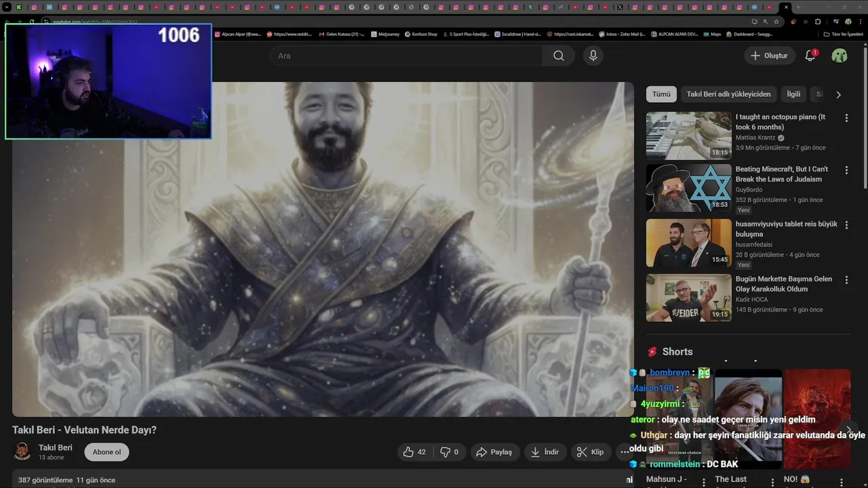This screenshot has height=488, width=868.
Task: Open the media control icon in Chrome toolbar
Action: pyautogui.click(x=836, y=22)
